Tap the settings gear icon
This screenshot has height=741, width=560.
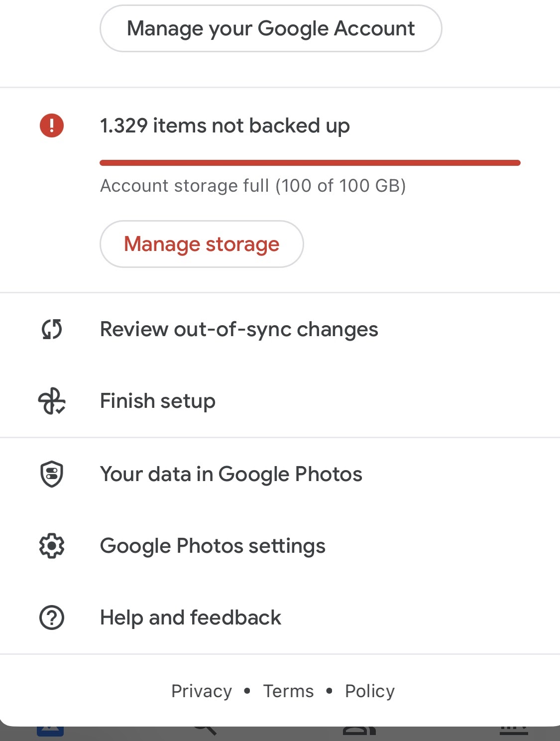click(52, 546)
